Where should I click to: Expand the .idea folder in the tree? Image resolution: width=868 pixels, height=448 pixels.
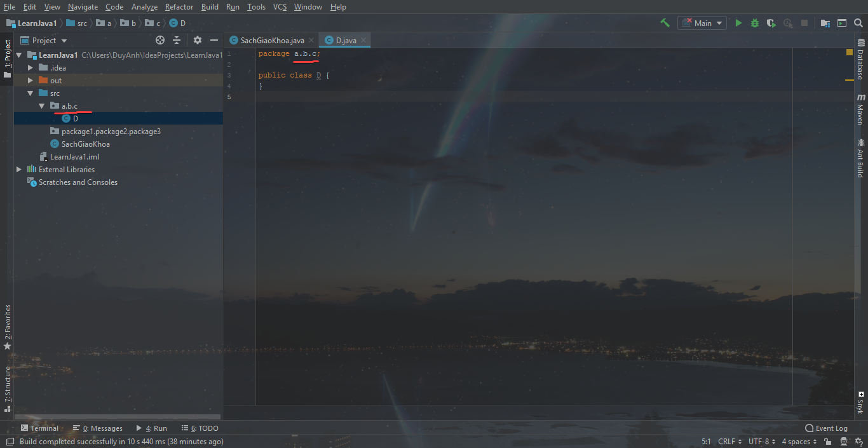click(x=31, y=68)
